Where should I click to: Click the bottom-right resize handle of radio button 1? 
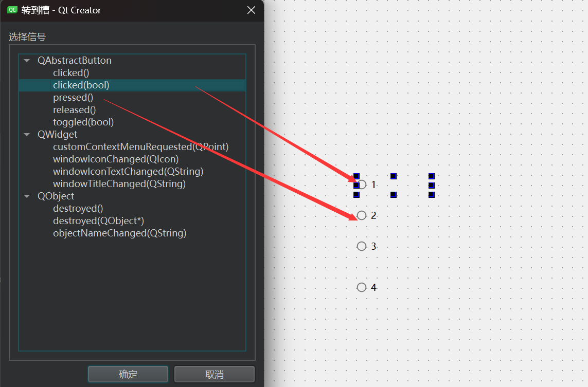point(431,195)
